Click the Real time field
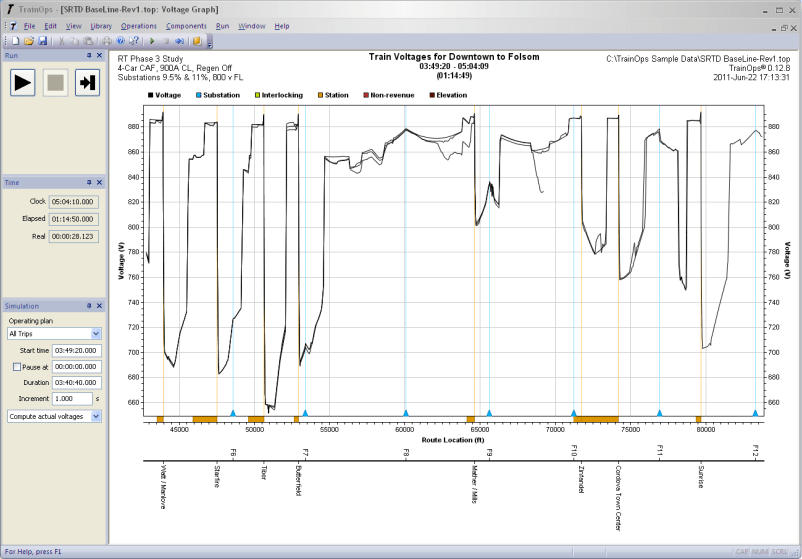This screenshot has width=802, height=559. [x=74, y=236]
